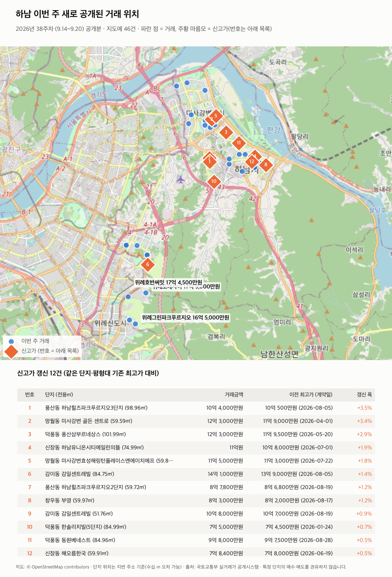Open the diamond marker numbered 12
The height and width of the screenshot is (577, 392).
pyautogui.click(x=252, y=161)
